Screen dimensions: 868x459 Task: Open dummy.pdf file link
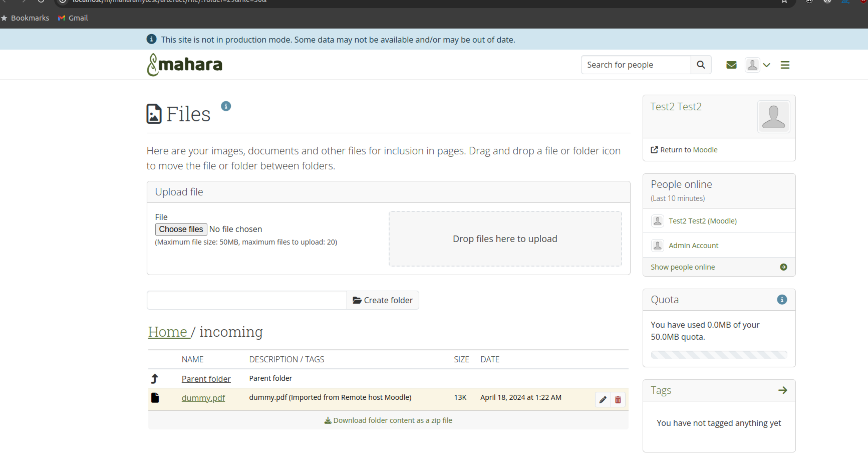pyautogui.click(x=203, y=398)
